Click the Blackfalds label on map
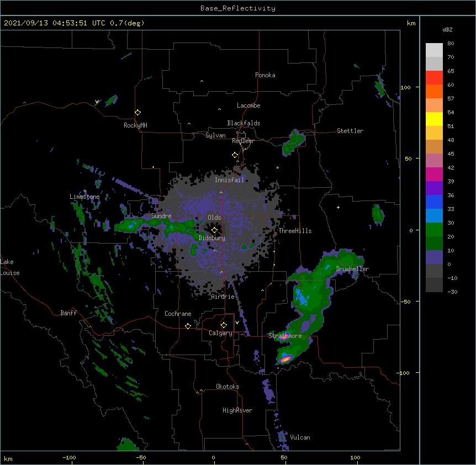 tap(244, 123)
